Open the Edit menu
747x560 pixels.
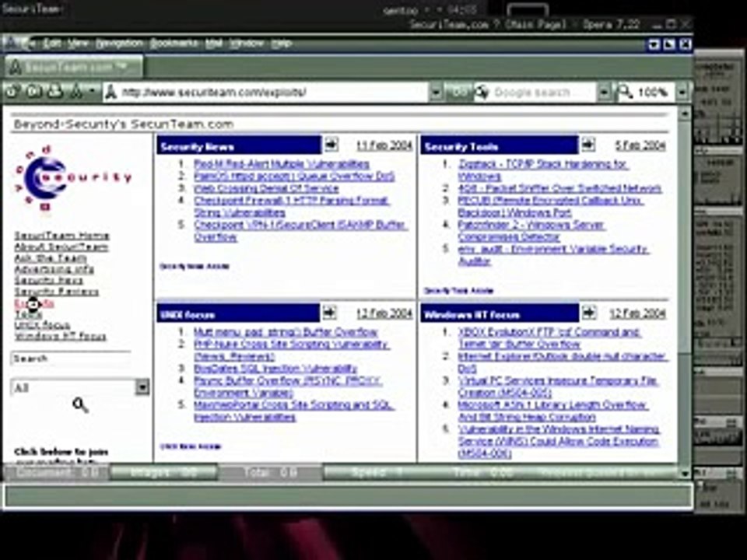(52, 44)
